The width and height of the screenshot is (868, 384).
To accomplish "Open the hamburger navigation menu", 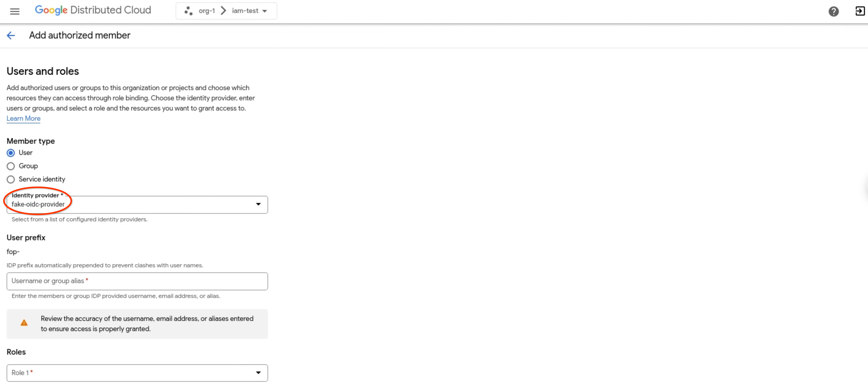I will click(x=15, y=11).
